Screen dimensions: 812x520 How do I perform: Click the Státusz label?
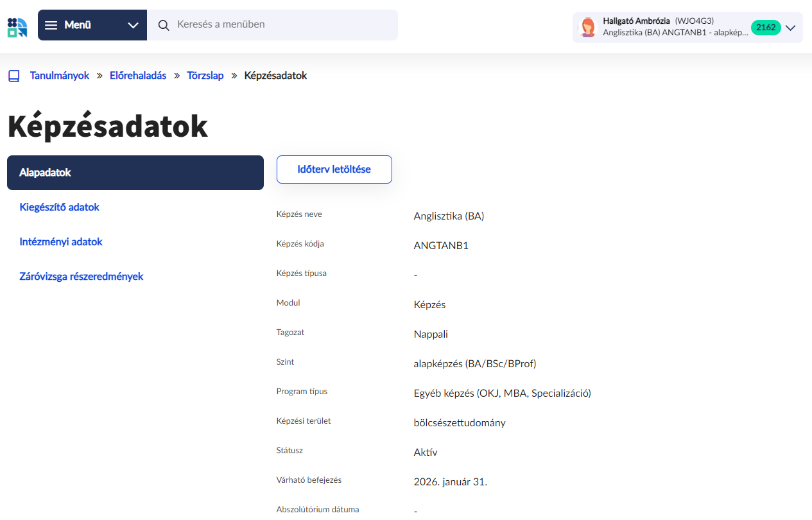pyautogui.click(x=289, y=451)
